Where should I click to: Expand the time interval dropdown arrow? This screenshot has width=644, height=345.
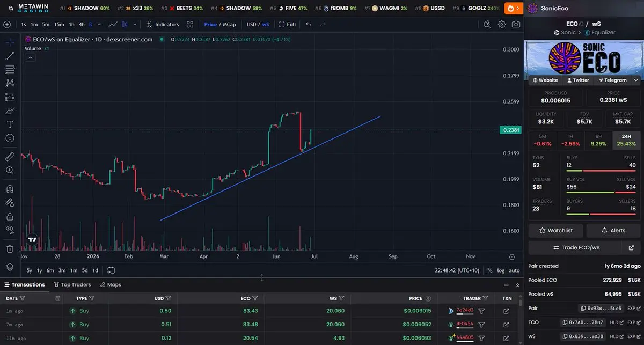click(x=99, y=24)
